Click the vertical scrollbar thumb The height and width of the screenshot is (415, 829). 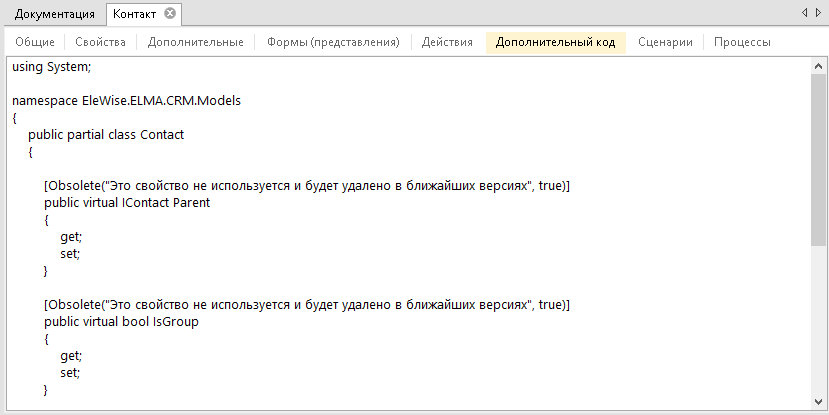pyautogui.click(x=818, y=160)
